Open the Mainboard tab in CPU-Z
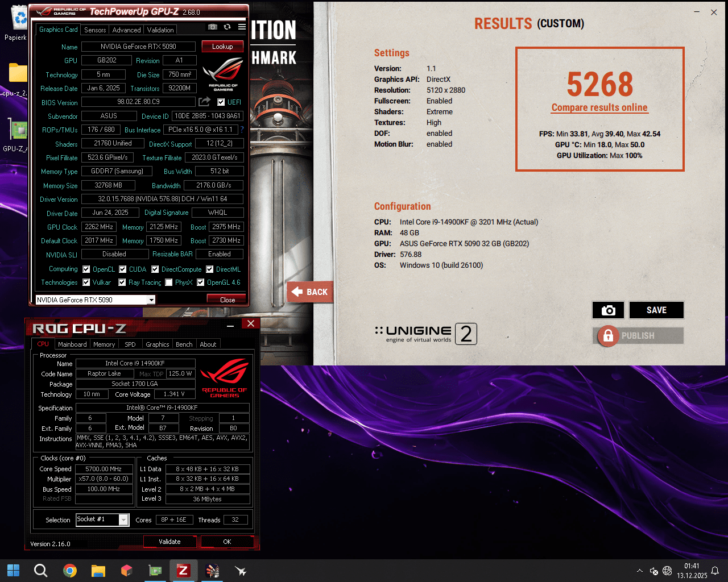The height and width of the screenshot is (582, 728). [72, 344]
